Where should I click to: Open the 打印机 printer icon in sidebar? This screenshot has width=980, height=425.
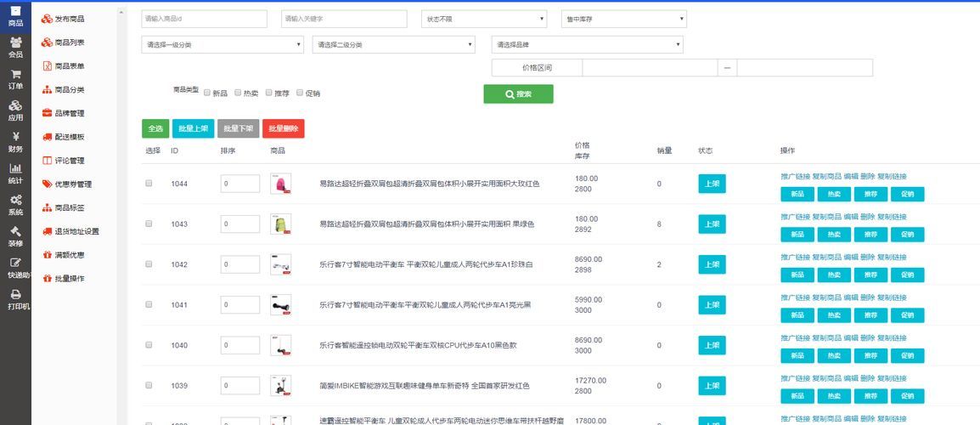(x=15, y=294)
